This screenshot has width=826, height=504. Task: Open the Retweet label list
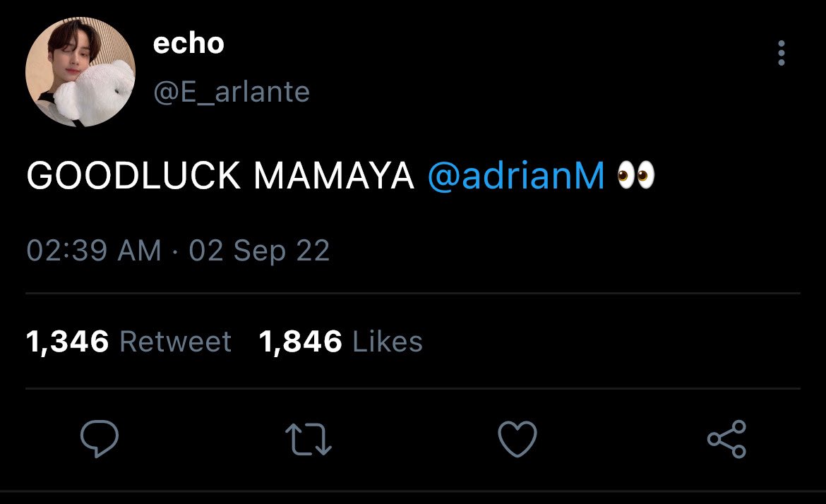(x=175, y=342)
